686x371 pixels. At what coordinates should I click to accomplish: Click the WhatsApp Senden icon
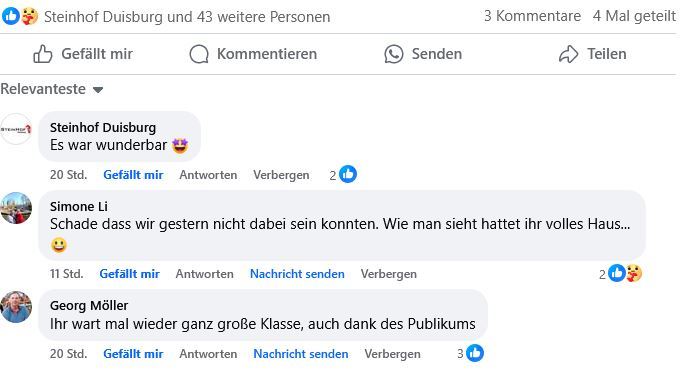[x=394, y=54]
